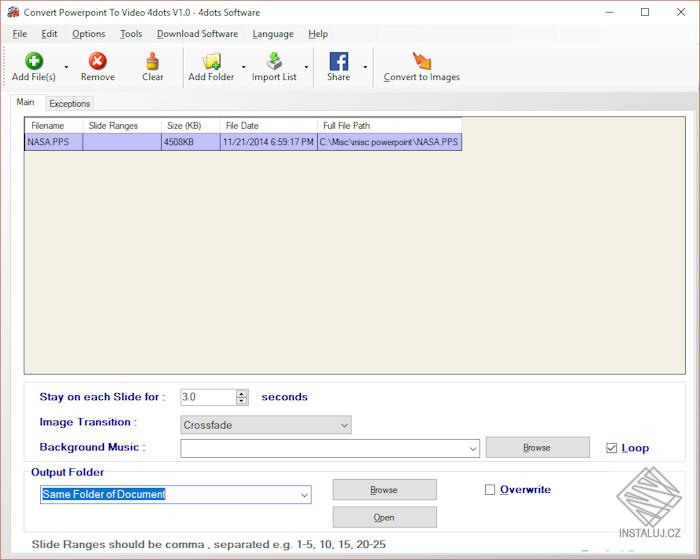This screenshot has height=560, width=700.
Task: Open the Help menu
Action: click(x=318, y=34)
